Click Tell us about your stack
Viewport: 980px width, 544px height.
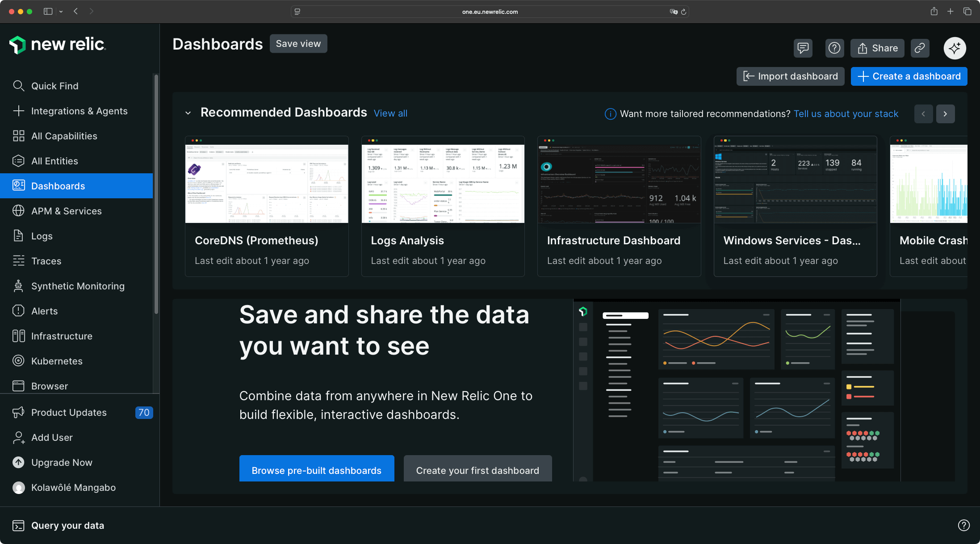[x=846, y=113]
